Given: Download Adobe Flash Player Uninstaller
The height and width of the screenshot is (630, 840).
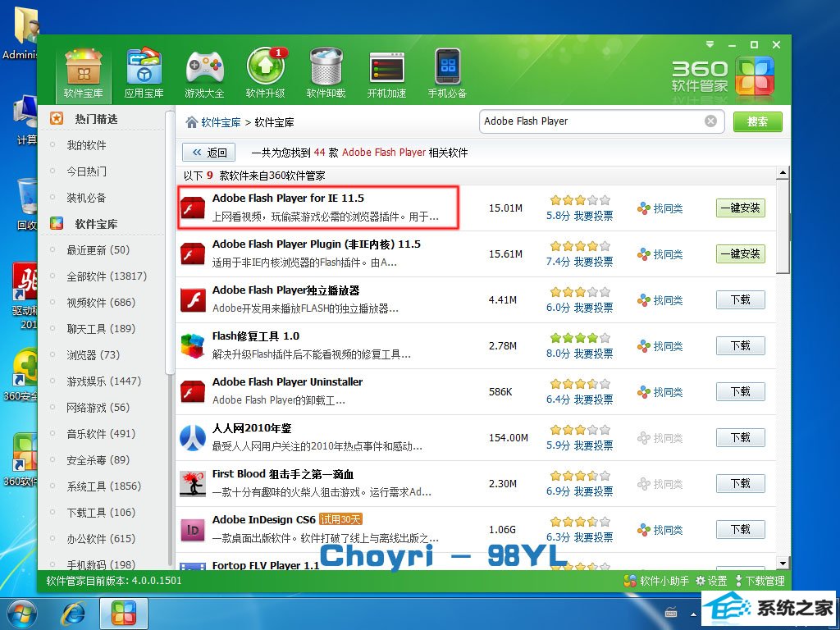Looking at the screenshot, I should [x=741, y=391].
